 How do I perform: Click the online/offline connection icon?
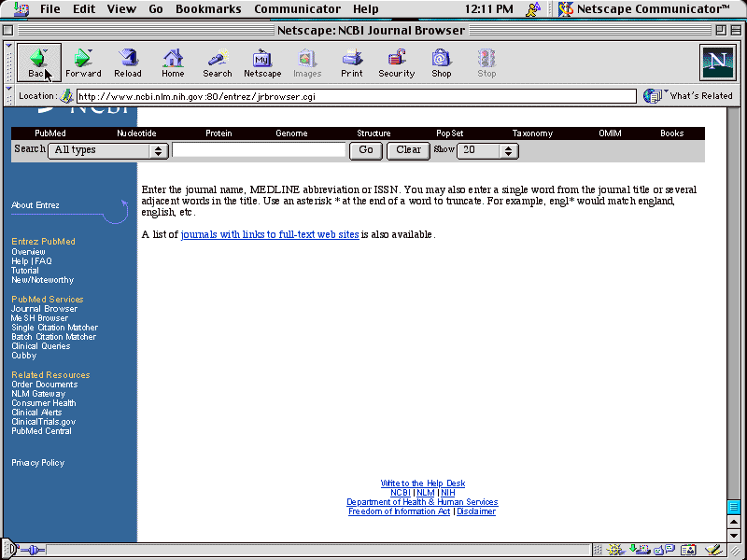tap(33, 551)
